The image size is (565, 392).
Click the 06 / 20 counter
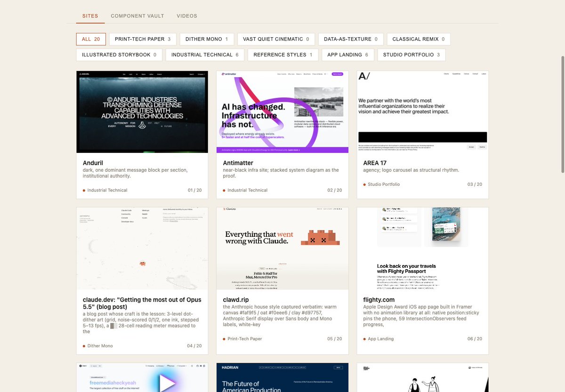pyautogui.click(x=475, y=339)
